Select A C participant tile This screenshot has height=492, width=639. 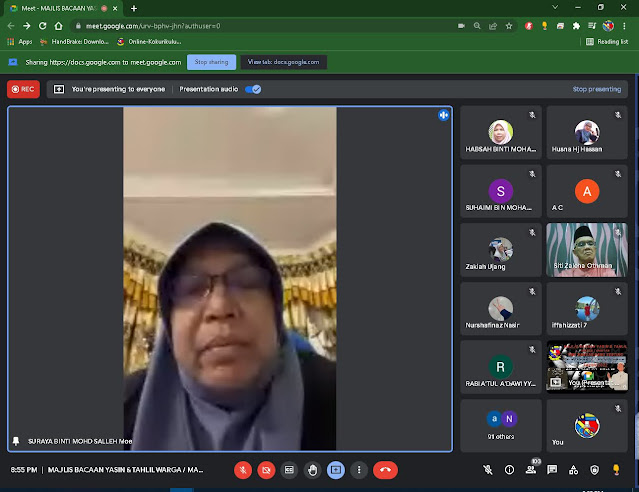click(x=587, y=191)
